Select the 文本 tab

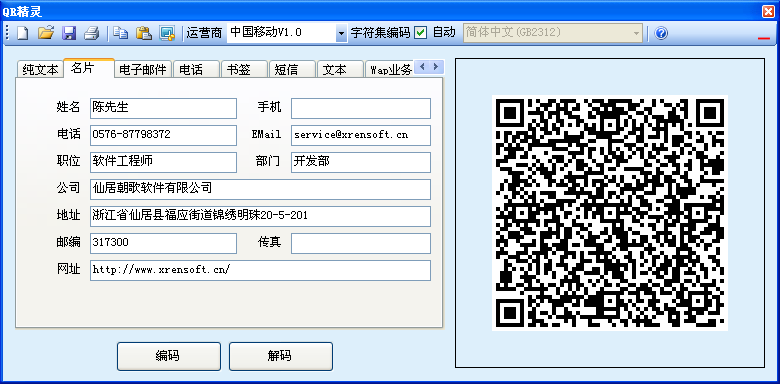click(340, 70)
